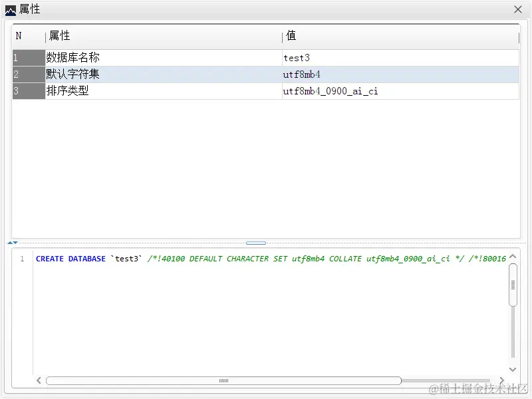The image size is (532, 399).
Task: Click the 值 column header
Action: pos(400,36)
